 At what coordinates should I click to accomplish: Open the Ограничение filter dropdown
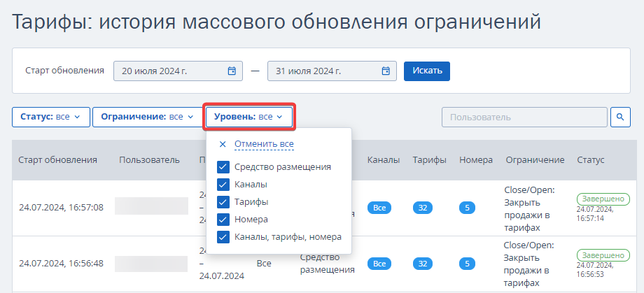click(147, 117)
